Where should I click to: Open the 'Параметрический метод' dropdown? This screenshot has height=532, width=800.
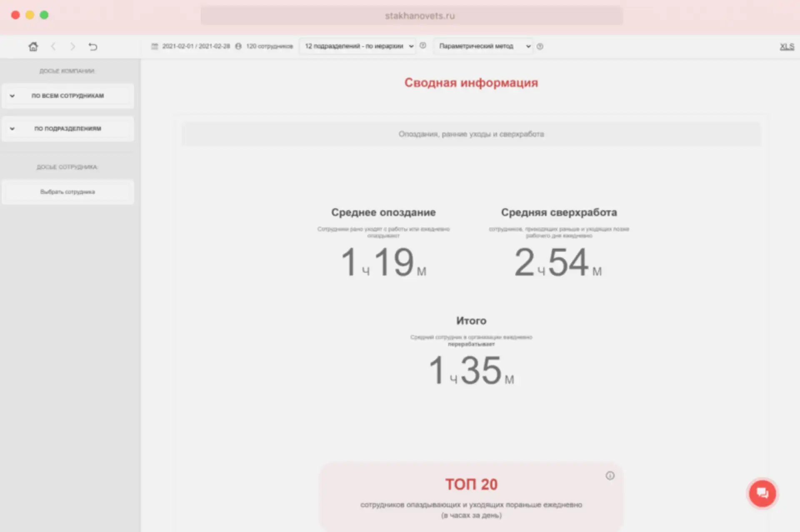pos(483,46)
